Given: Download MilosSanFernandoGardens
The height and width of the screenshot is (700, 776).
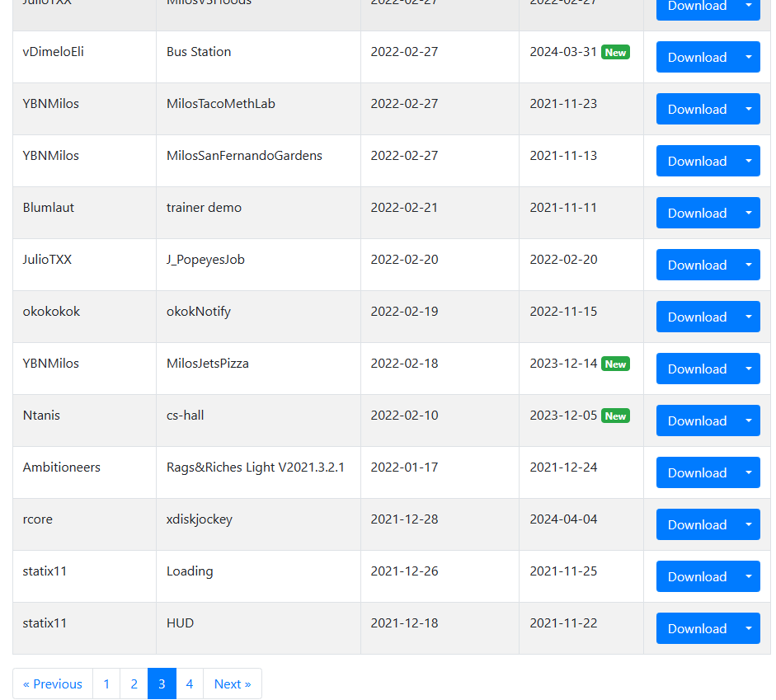Looking at the screenshot, I should coord(697,161).
